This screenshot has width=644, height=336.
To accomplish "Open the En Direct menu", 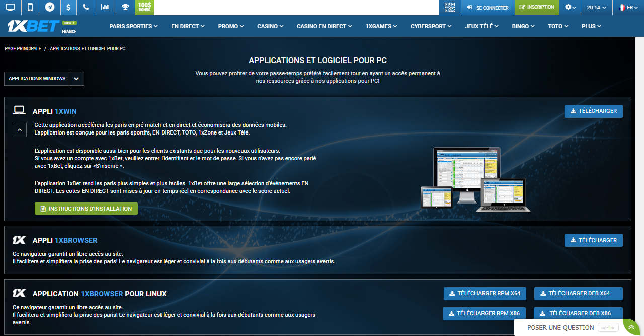I will coord(188,26).
